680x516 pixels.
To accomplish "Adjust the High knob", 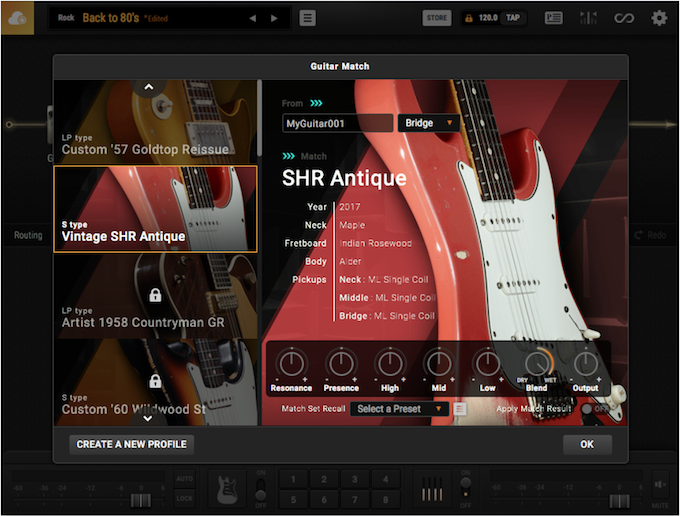I will click(390, 364).
